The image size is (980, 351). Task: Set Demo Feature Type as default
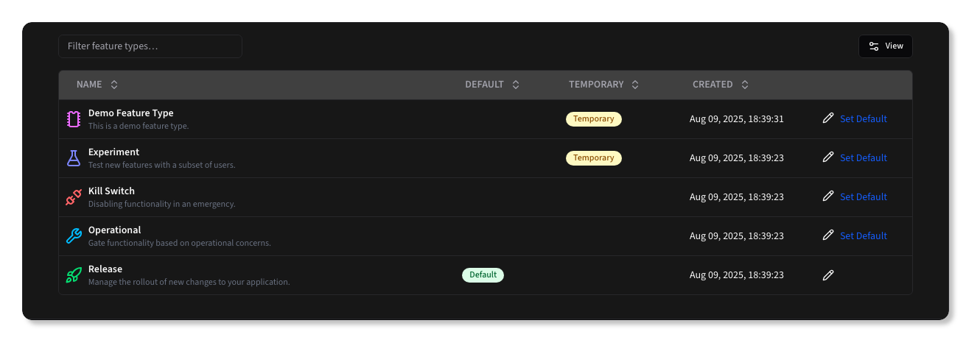click(x=863, y=118)
